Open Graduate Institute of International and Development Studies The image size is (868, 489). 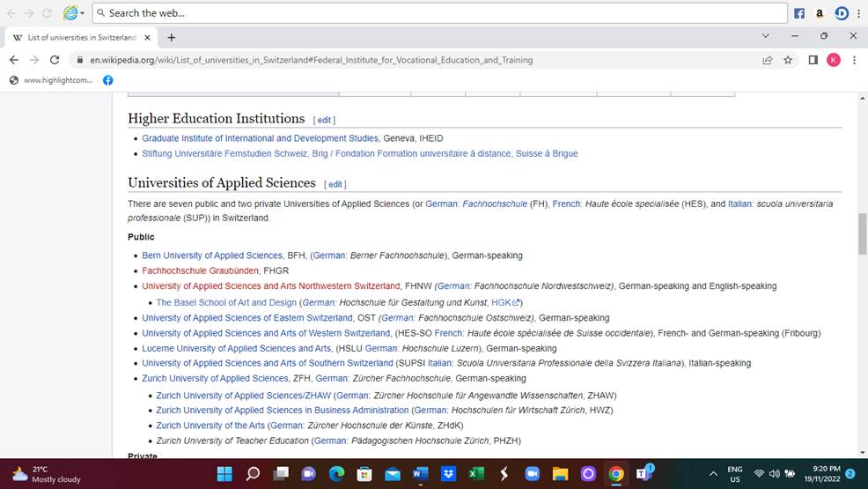click(261, 138)
